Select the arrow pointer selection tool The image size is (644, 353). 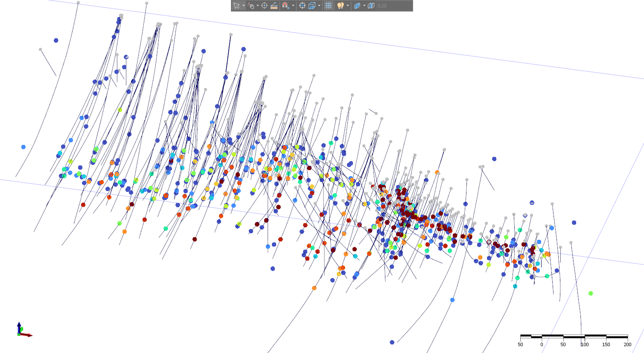coord(236,6)
